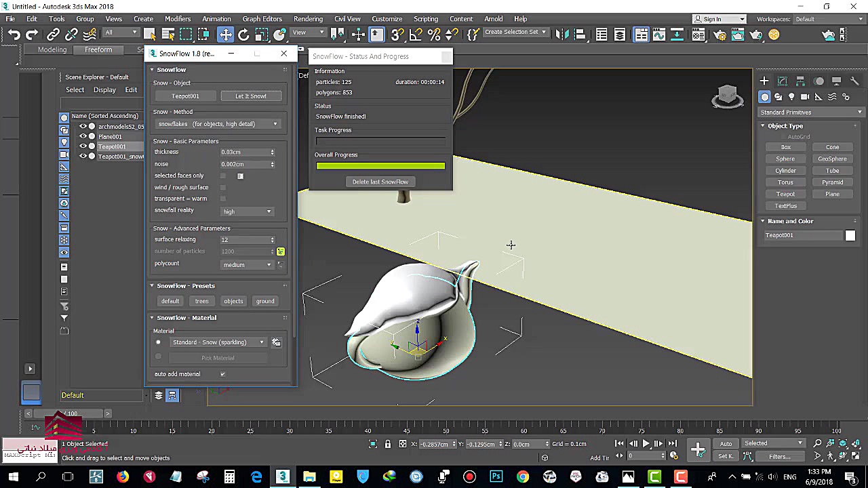Screen dimensions: 868x488
Task: Switch to the Modify command panel tab
Action: pos(783,81)
